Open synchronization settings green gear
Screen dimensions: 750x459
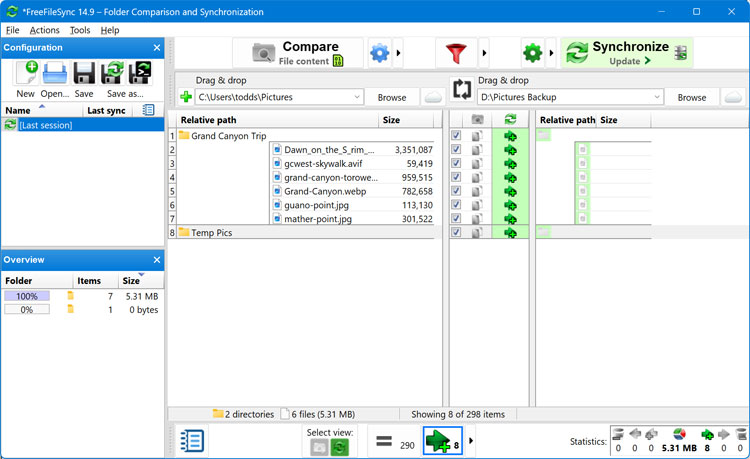(533, 53)
